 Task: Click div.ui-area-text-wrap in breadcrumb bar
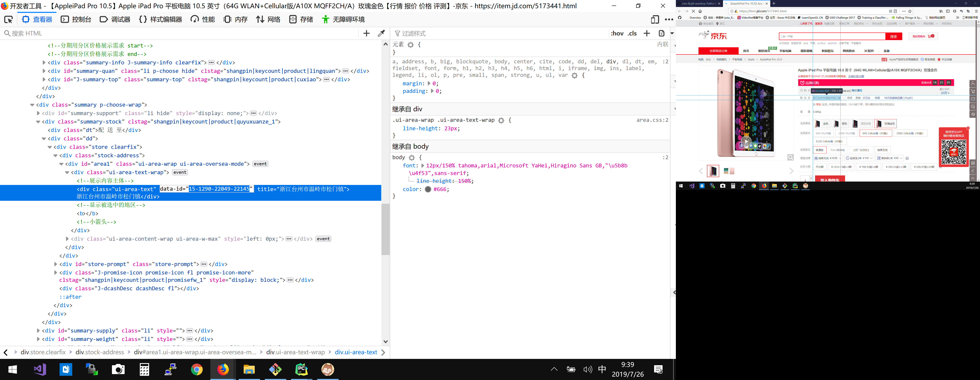tap(296, 352)
